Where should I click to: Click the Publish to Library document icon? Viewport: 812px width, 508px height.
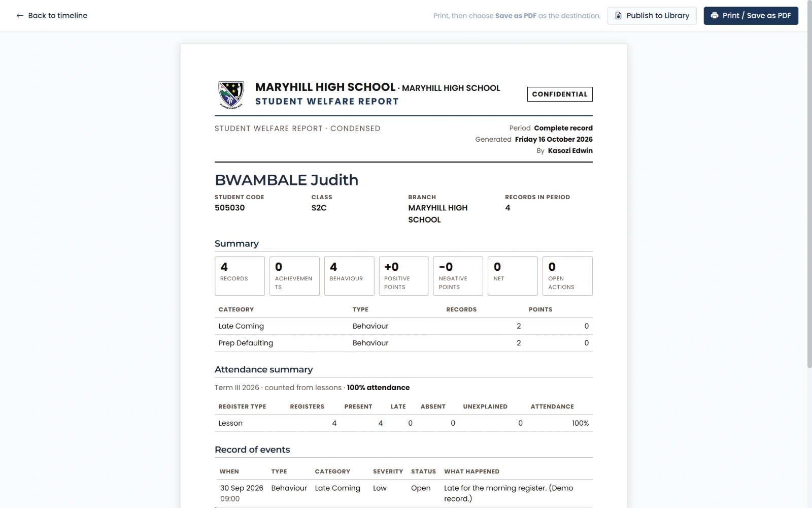[x=618, y=16]
